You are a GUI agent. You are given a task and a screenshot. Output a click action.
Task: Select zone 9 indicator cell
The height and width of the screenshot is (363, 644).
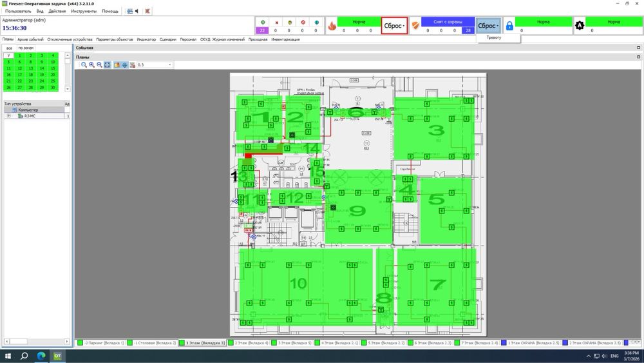(42, 62)
